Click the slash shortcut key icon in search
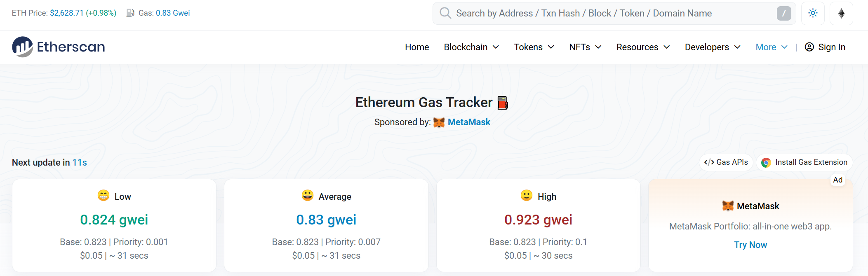 [783, 13]
